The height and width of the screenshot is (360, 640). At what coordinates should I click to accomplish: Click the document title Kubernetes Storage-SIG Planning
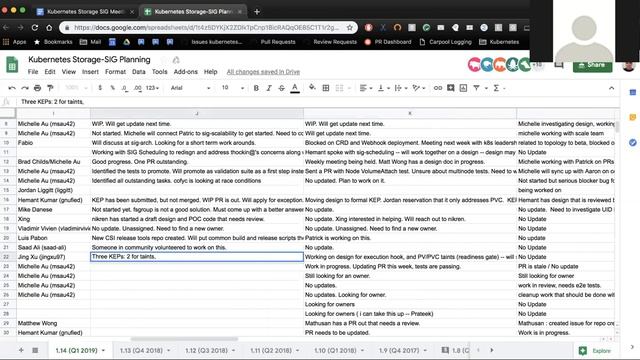click(x=89, y=60)
